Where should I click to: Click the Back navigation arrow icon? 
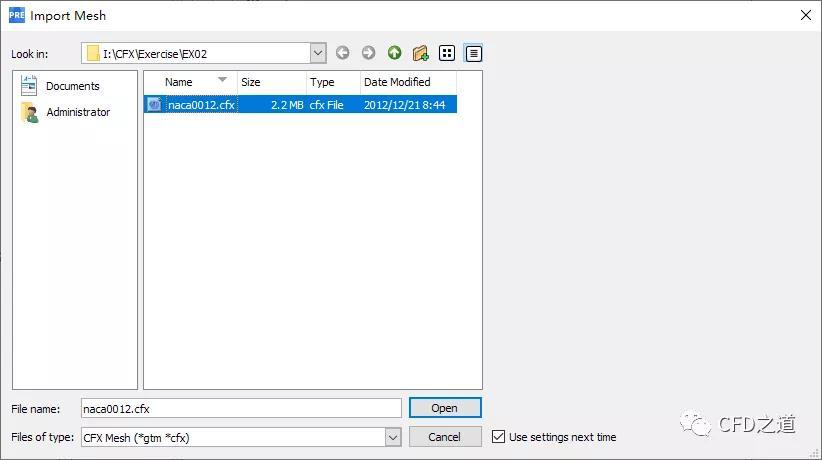(x=342, y=53)
